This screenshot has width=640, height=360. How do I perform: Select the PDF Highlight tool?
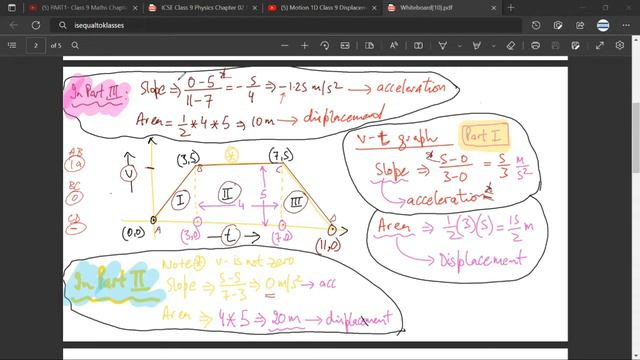pos(476,45)
